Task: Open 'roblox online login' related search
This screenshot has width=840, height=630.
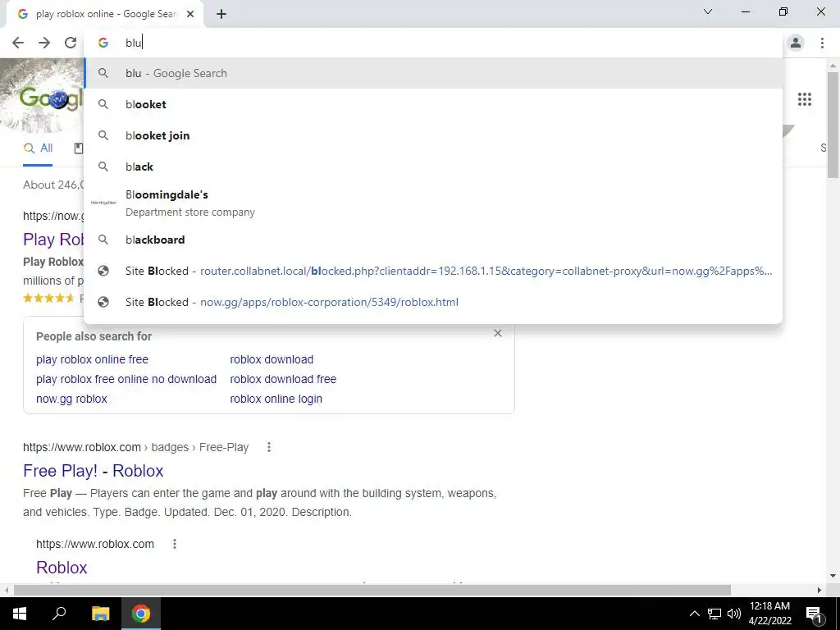Action: [x=276, y=399]
